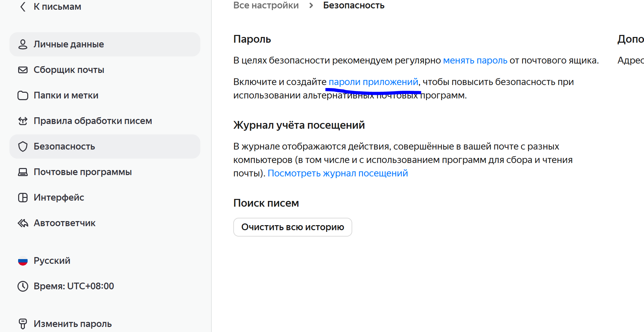The image size is (644, 332).
Task: Click the key icon for Изменить пароль
Action: click(23, 324)
